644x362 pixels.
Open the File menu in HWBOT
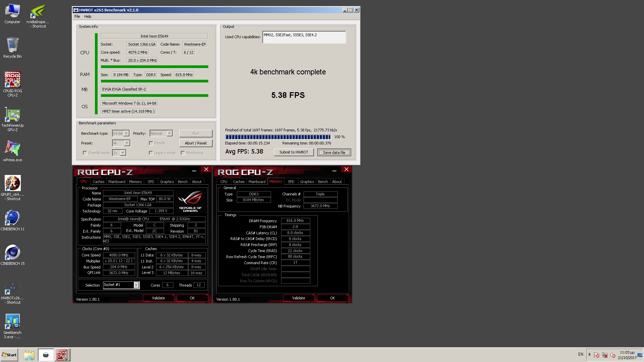pyautogui.click(x=77, y=16)
